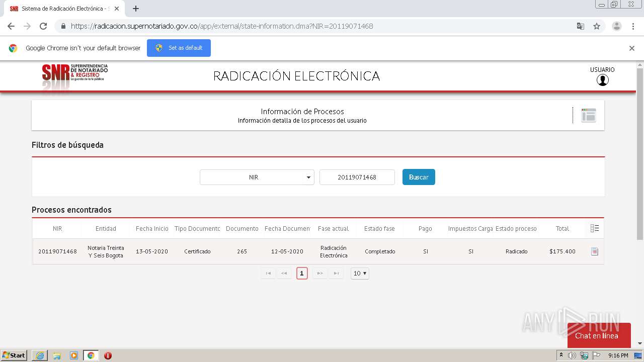This screenshot has height=362, width=644.
Task: Click Set as default button
Action: coord(179,48)
